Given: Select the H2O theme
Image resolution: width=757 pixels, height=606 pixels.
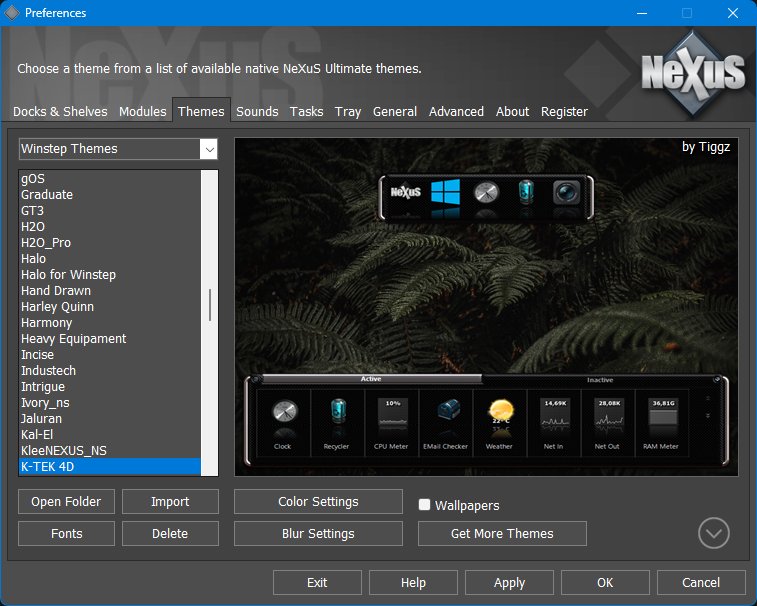Looking at the screenshot, I should click(x=110, y=226).
